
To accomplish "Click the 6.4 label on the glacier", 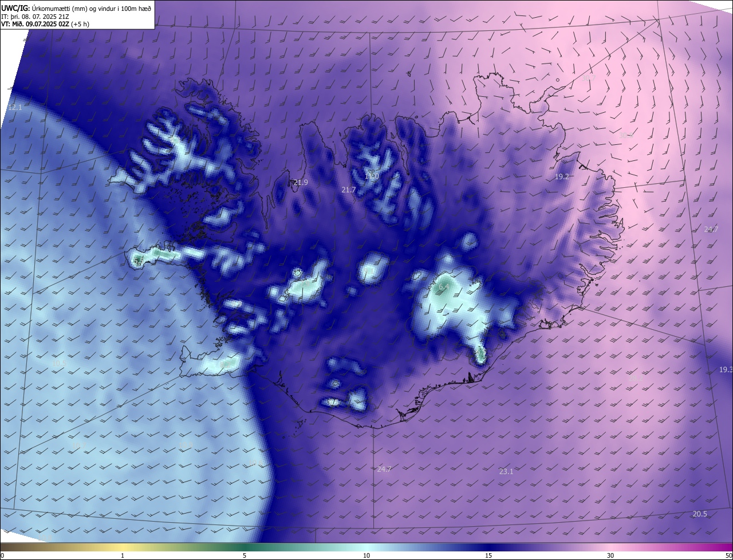I will (x=444, y=287).
